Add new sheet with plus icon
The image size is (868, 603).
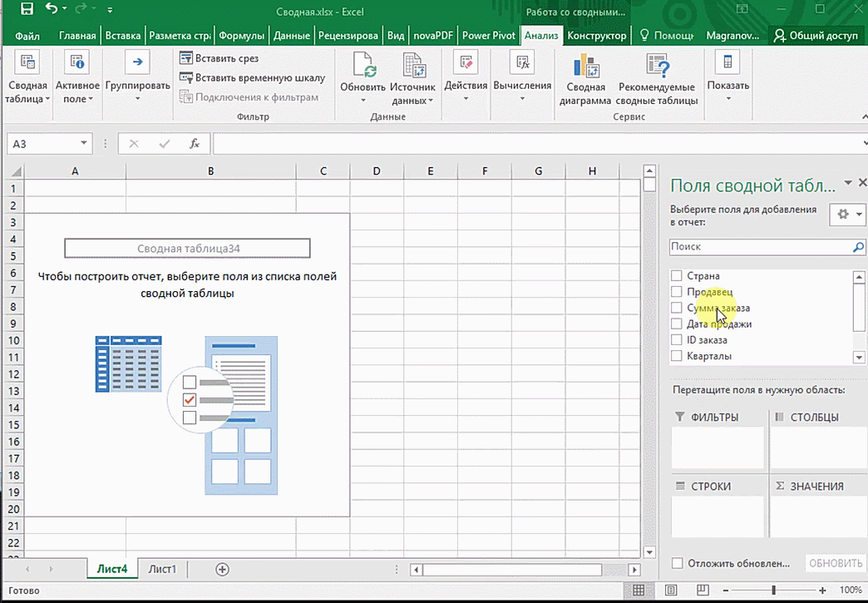click(x=222, y=569)
